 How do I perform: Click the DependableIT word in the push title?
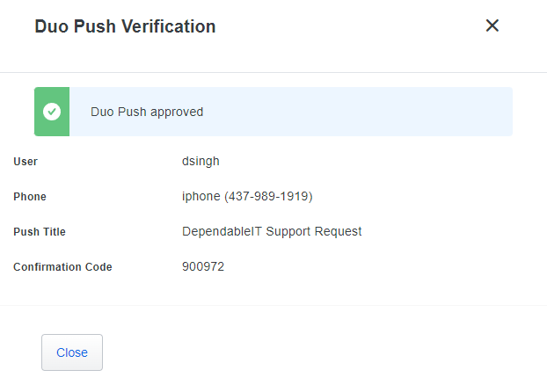pos(222,231)
